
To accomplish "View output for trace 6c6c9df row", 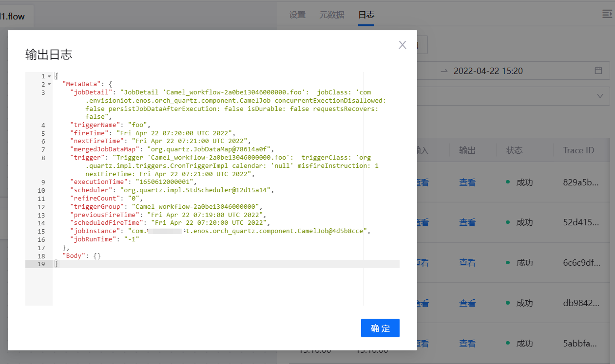I will (467, 263).
